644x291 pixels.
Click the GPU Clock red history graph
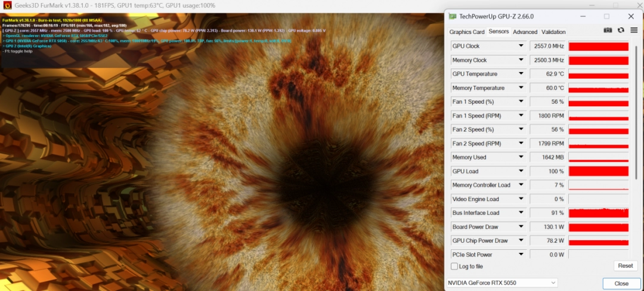599,46
